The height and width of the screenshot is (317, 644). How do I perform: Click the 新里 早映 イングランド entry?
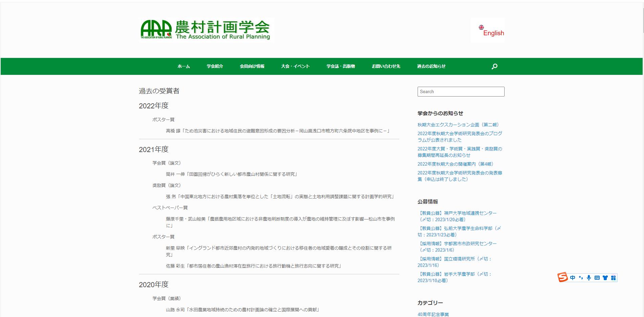(x=279, y=251)
